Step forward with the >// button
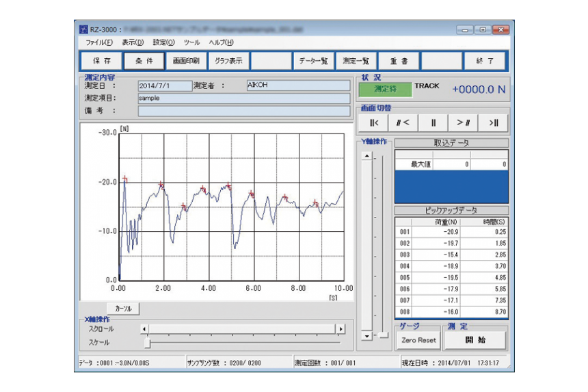 [463, 122]
